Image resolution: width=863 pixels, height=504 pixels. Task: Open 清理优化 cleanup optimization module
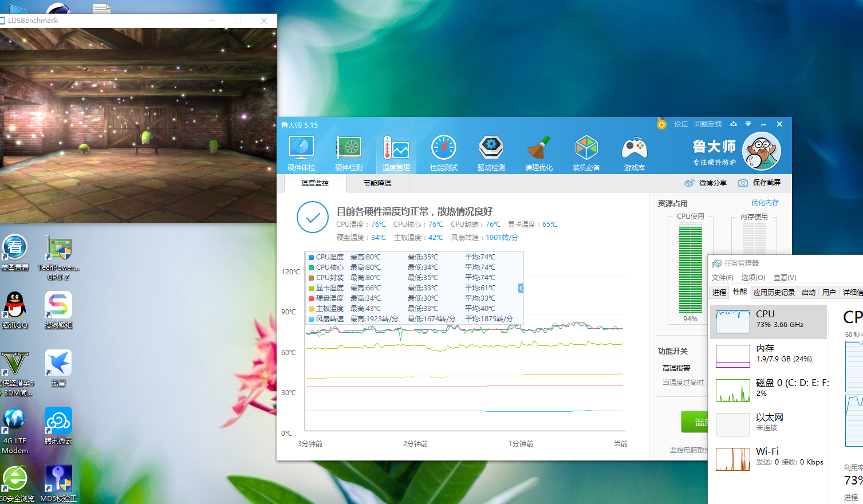539,153
